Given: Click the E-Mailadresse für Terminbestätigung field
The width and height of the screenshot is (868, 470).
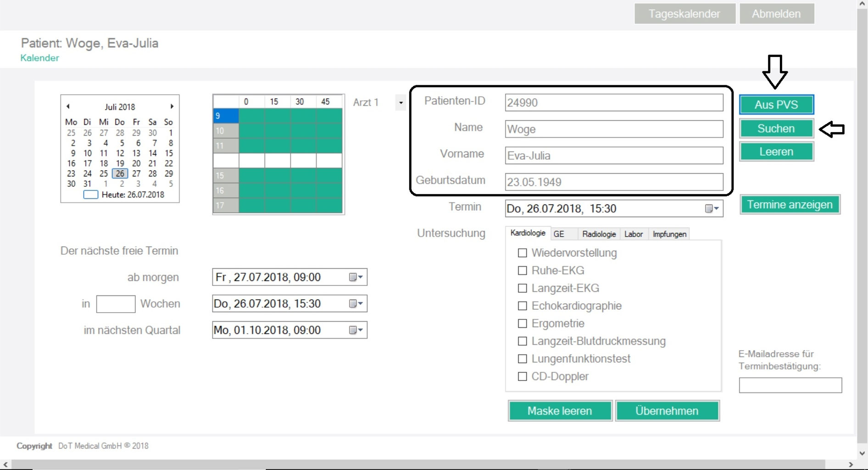Looking at the screenshot, I should [x=790, y=385].
